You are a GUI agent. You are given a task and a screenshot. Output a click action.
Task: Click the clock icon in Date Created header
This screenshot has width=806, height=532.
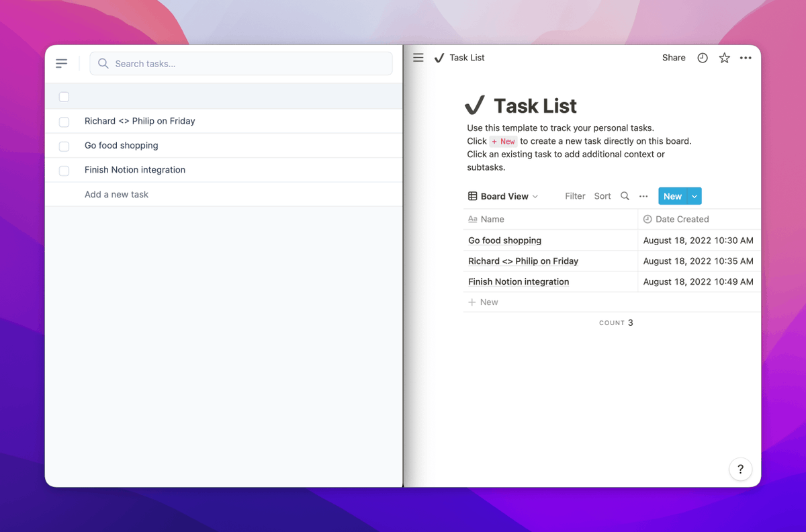click(647, 219)
